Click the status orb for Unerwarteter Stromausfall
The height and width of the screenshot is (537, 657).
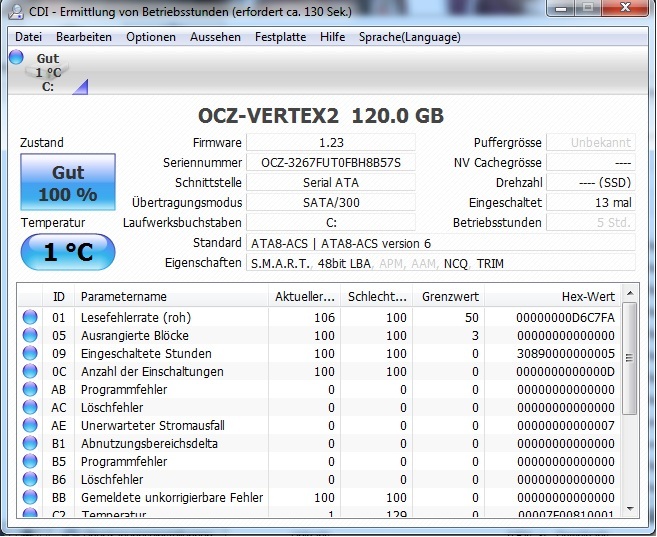pyautogui.click(x=30, y=425)
